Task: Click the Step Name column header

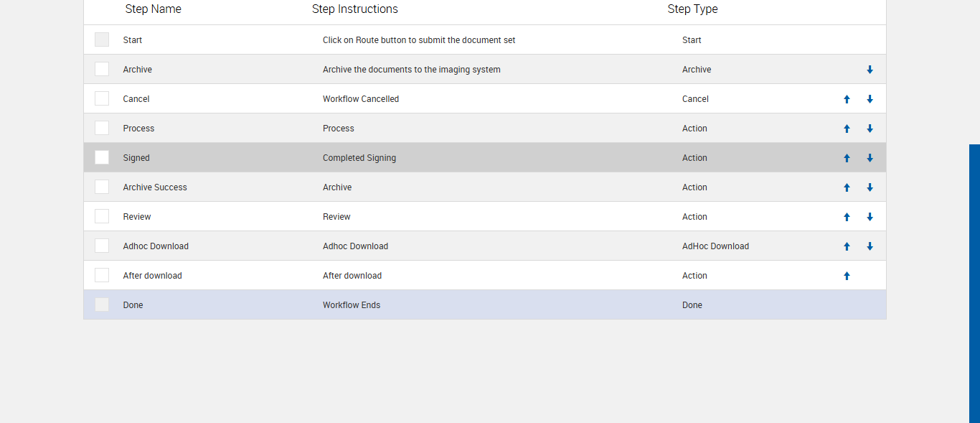Action: 153,9
